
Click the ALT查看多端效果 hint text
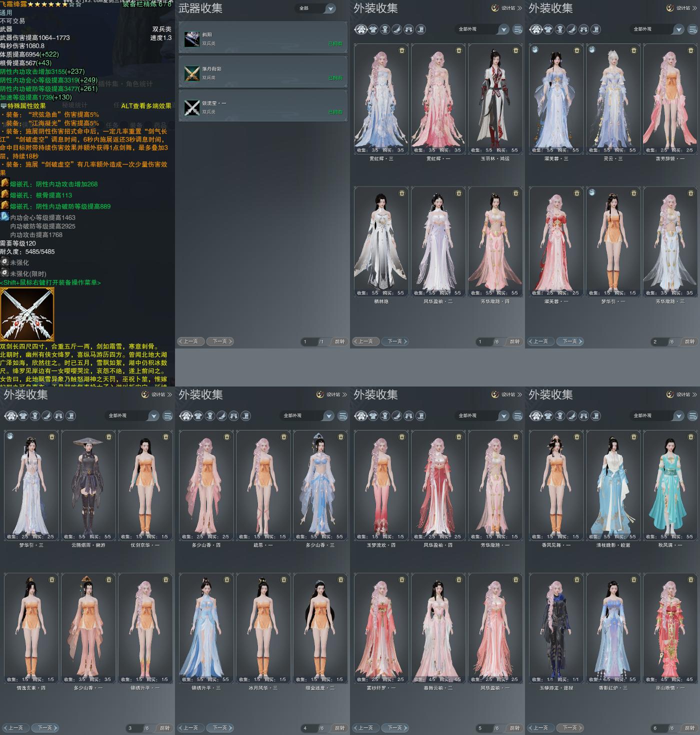click(146, 106)
